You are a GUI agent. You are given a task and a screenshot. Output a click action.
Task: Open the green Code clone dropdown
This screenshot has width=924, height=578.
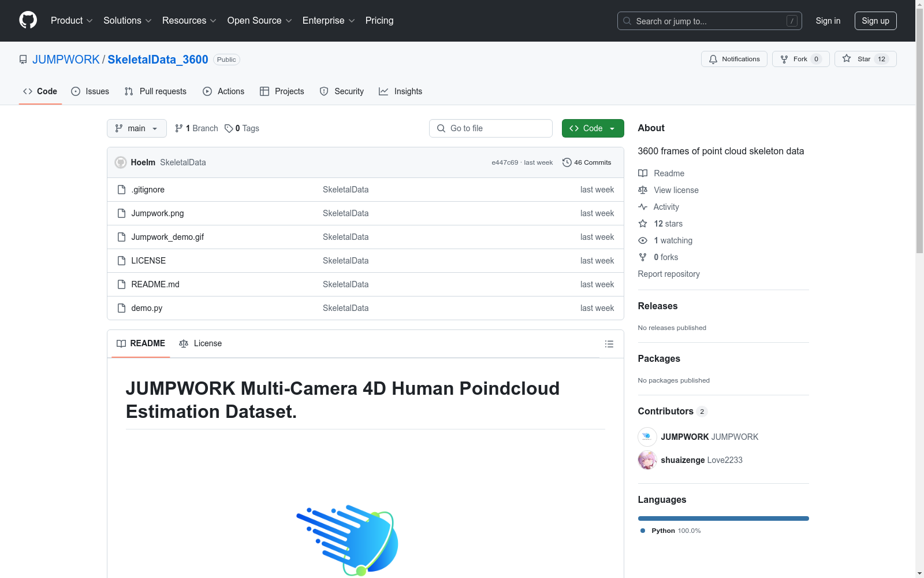593,128
